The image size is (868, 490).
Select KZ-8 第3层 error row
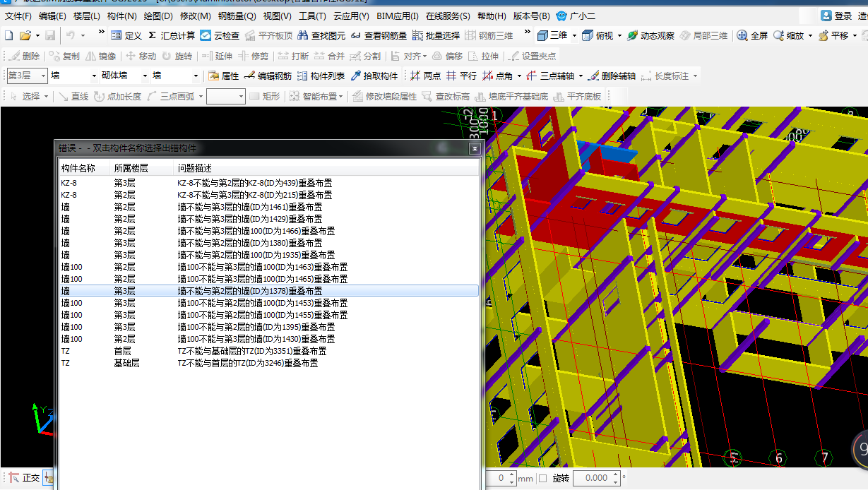pyautogui.click(x=268, y=183)
